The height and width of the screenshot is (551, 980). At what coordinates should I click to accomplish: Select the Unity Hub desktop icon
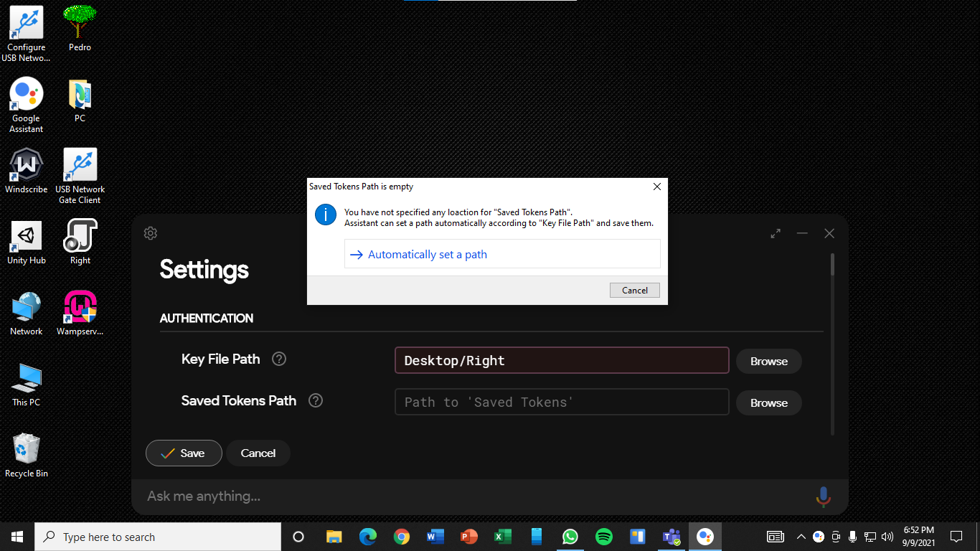(27, 242)
